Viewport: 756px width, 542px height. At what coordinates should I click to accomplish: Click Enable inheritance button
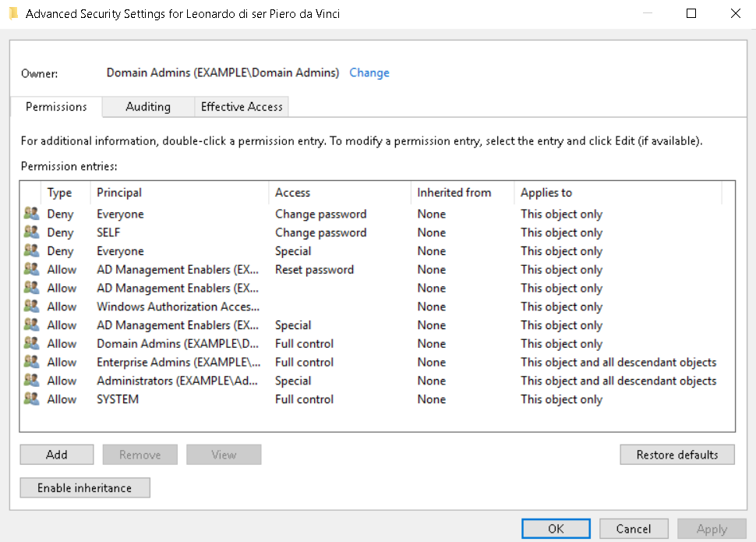coord(85,488)
